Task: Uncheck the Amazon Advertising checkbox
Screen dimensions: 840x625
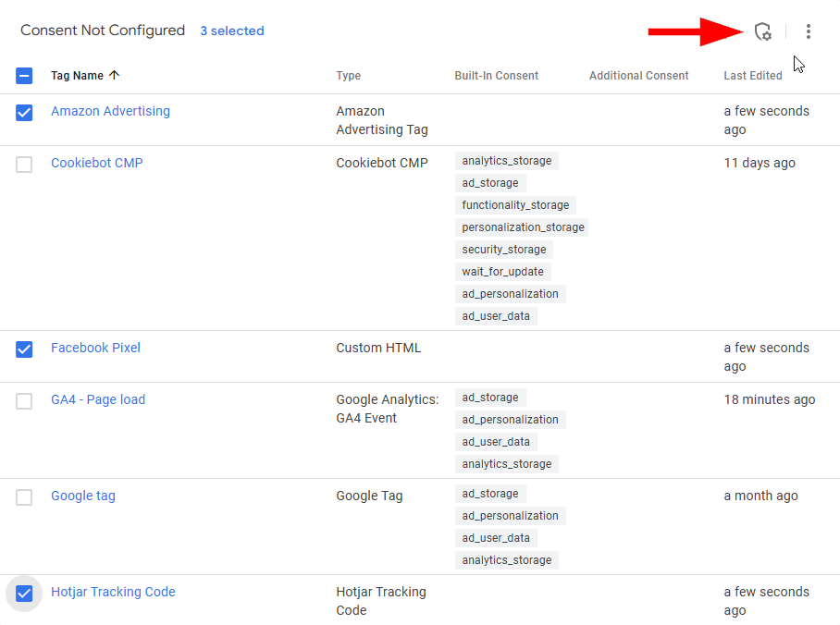Action: pyautogui.click(x=24, y=113)
